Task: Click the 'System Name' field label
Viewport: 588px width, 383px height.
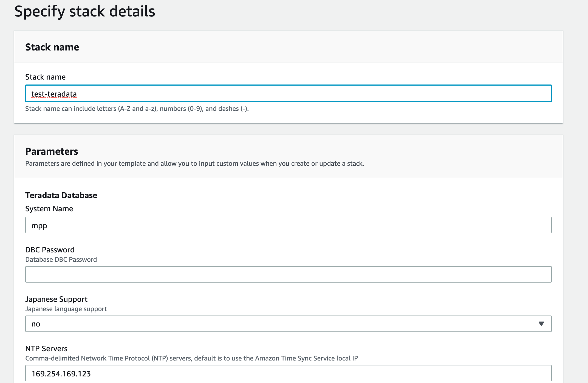Action: pyautogui.click(x=49, y=209)
